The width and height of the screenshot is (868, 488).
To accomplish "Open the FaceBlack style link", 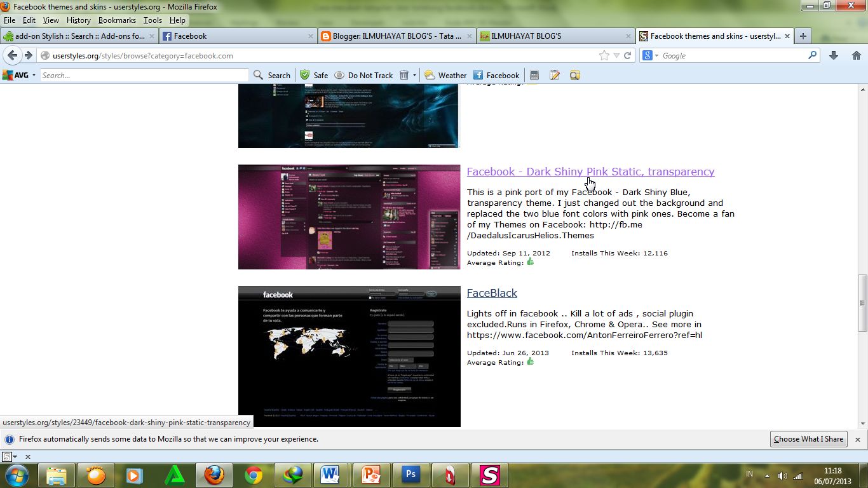I will point(492,293).
